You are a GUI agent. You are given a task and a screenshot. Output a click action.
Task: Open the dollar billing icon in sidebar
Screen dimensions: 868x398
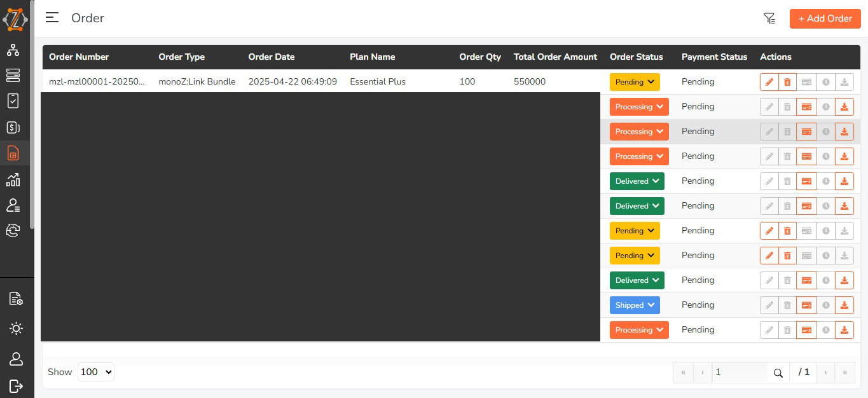13,127
